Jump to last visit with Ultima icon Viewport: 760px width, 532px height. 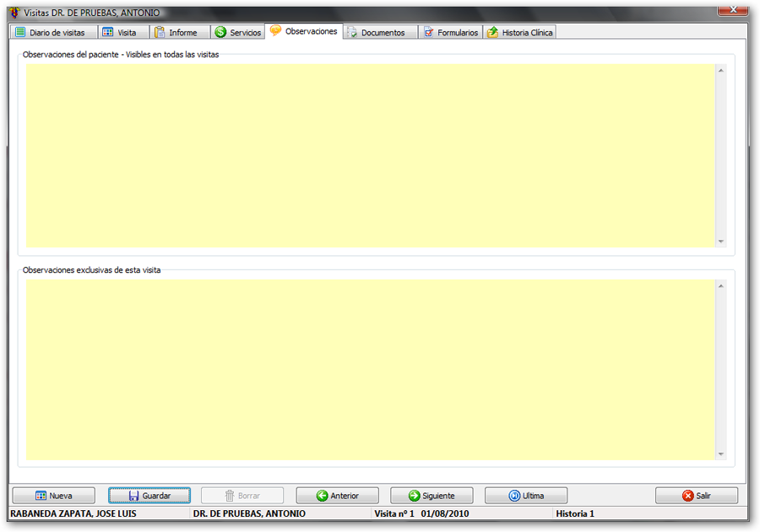tap(514, 496)
